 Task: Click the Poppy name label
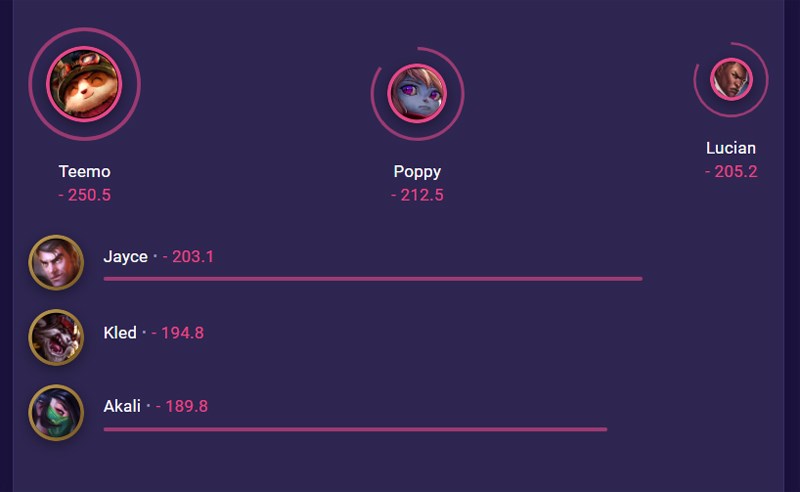417,172
